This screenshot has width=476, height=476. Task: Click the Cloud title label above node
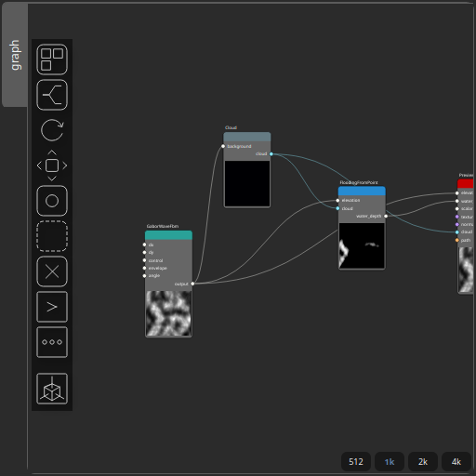click(x=231, y=127)
